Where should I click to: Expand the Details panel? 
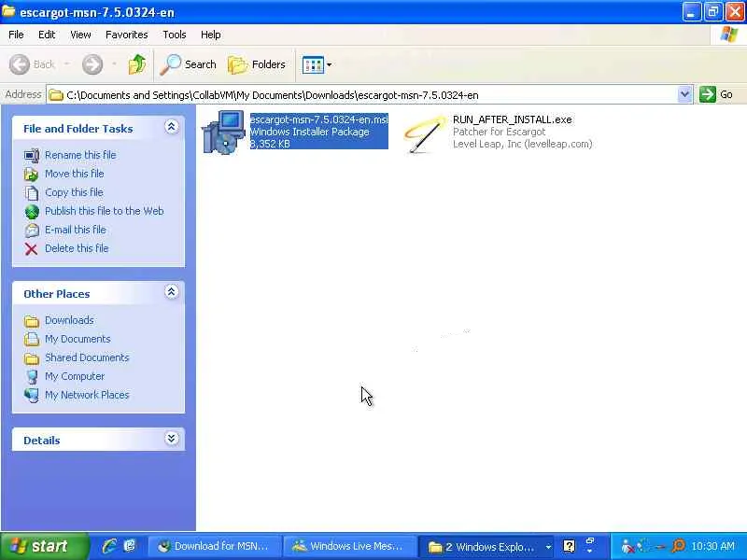(172, 439)
